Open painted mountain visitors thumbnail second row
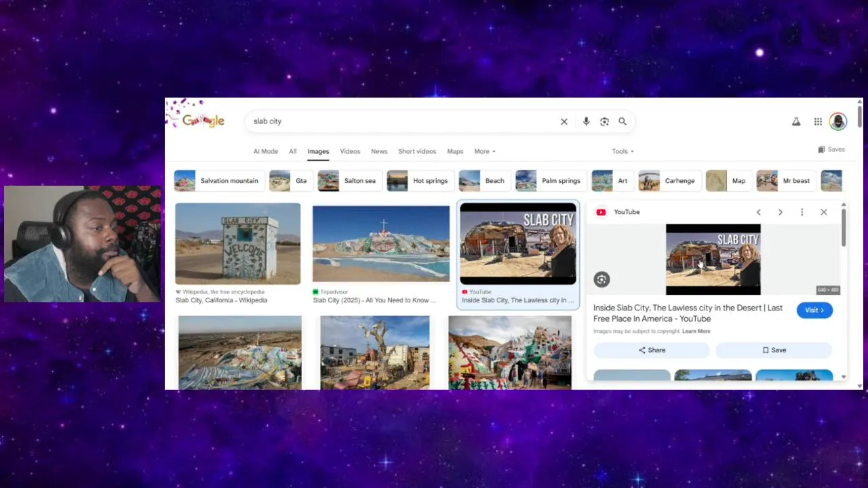The image size is (868, 488). click(x=510, y=352)
